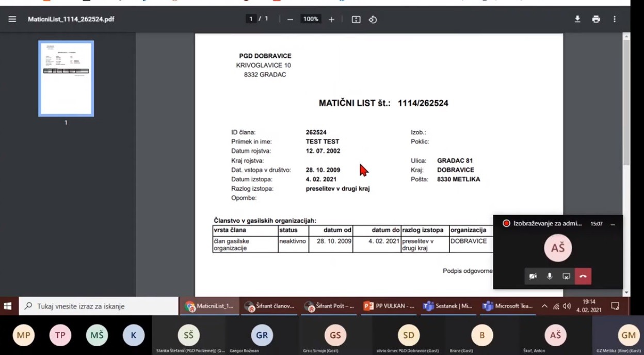Open the PDF viewer more actions menu

(x=615, y=19)
